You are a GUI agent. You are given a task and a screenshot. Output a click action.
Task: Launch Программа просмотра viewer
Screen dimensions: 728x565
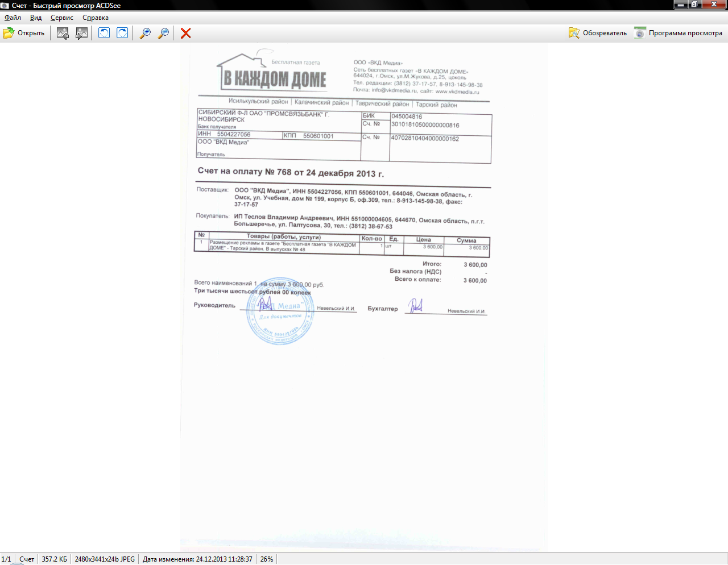[x=679, y=33]
